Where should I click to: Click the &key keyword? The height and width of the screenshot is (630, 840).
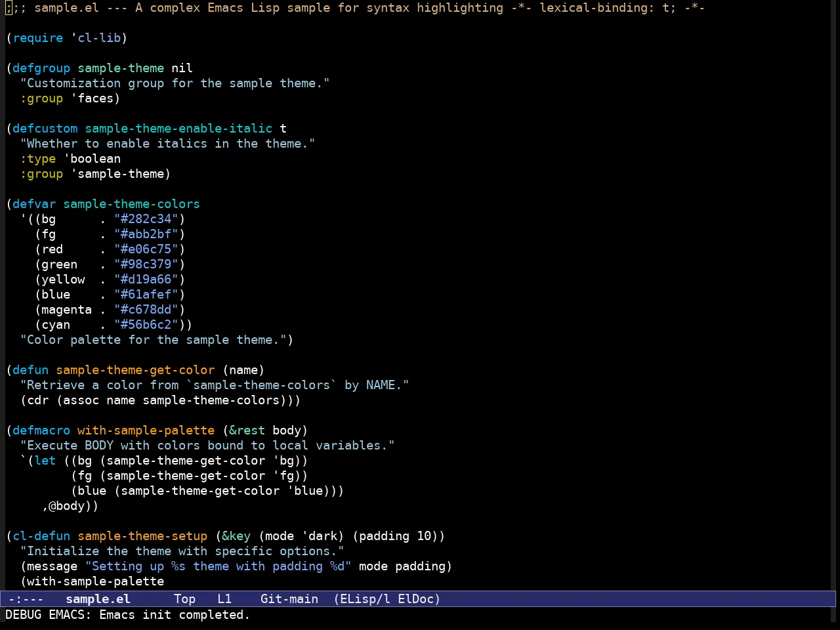tap(236, 536)
